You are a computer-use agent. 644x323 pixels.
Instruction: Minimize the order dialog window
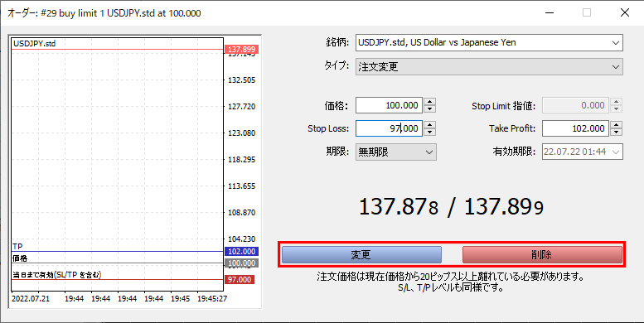coord(550,12)
